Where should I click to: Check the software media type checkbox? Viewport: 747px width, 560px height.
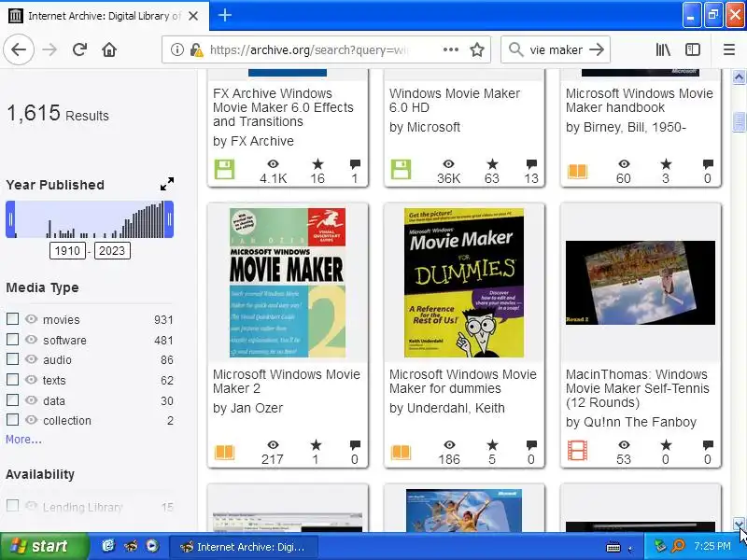tap(12, 339)
